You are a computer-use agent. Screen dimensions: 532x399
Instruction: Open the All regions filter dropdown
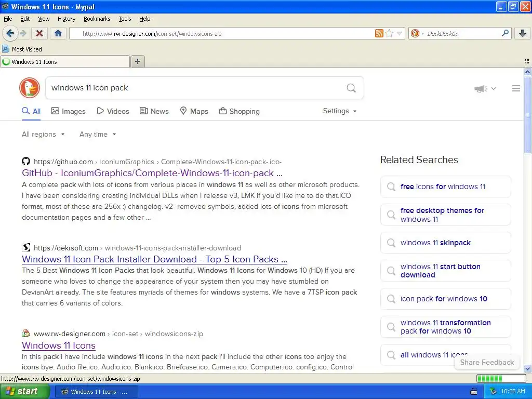tap(43, 135)
